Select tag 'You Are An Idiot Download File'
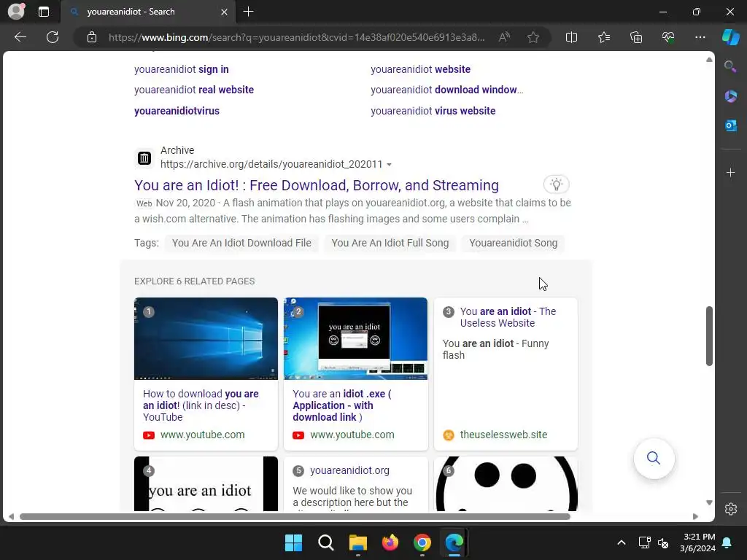747x560 pixels. click(241, 243)
